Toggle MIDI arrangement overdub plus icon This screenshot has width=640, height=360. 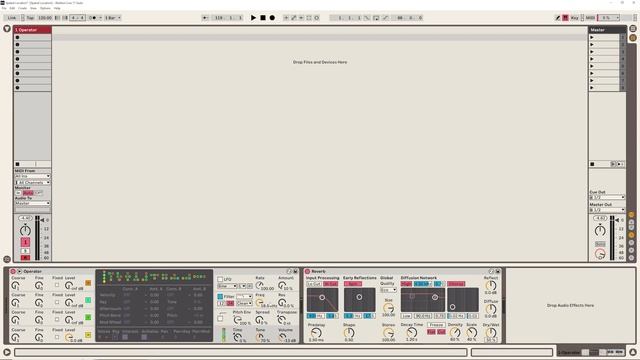[286, 18]
